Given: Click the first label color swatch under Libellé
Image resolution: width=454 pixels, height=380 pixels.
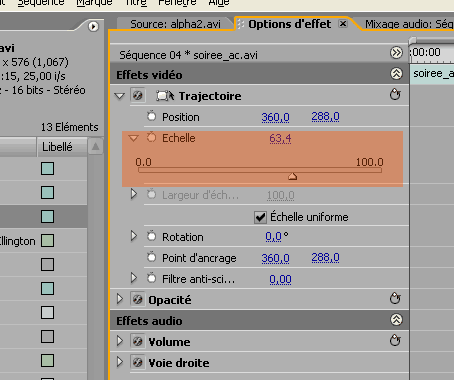Looking at the screenshot, I should coord(47,169).
